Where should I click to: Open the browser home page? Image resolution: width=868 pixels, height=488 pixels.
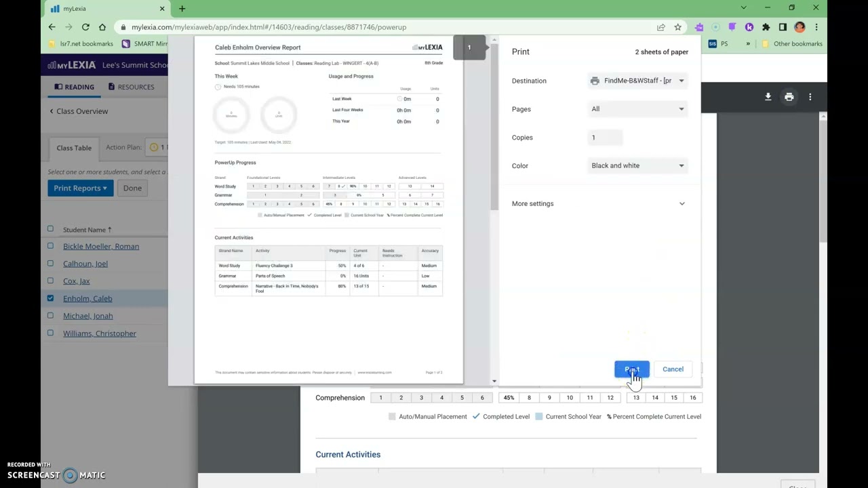click(102, 27)
